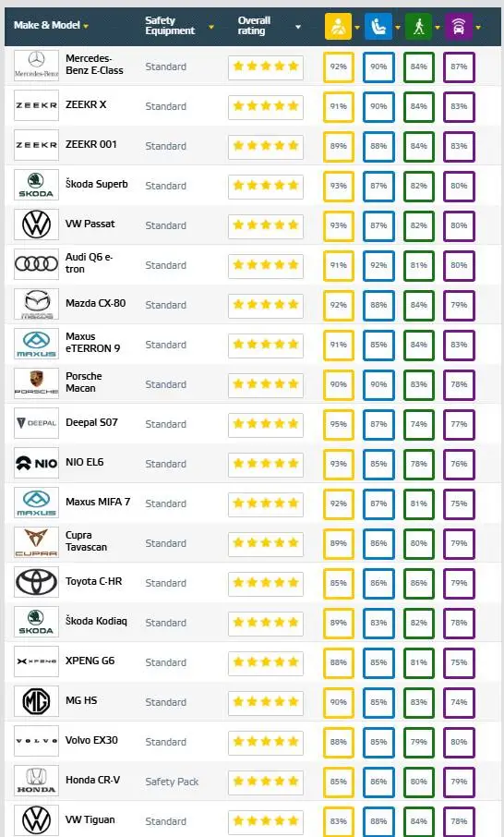Click the Mercedes-Benz logo thumbnail
The height and width of the screenshot is (837, 504).
pyautogui.click(x=36, y=66)
